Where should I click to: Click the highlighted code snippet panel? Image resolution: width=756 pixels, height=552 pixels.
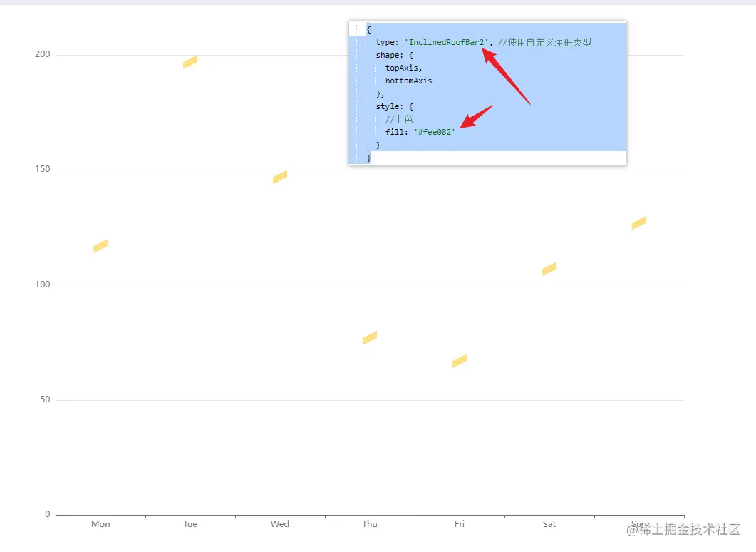[x=487, y=93]
